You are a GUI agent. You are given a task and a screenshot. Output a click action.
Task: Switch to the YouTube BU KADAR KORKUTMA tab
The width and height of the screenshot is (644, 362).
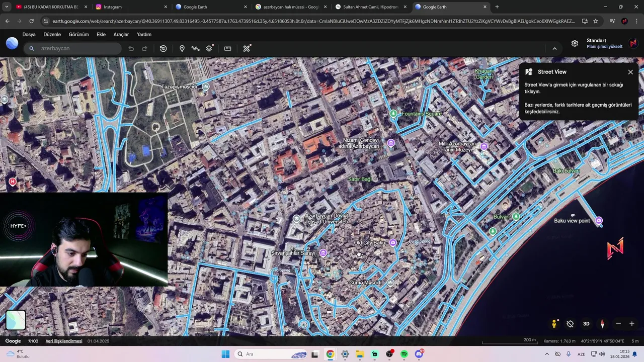click(x=50, y=7)
